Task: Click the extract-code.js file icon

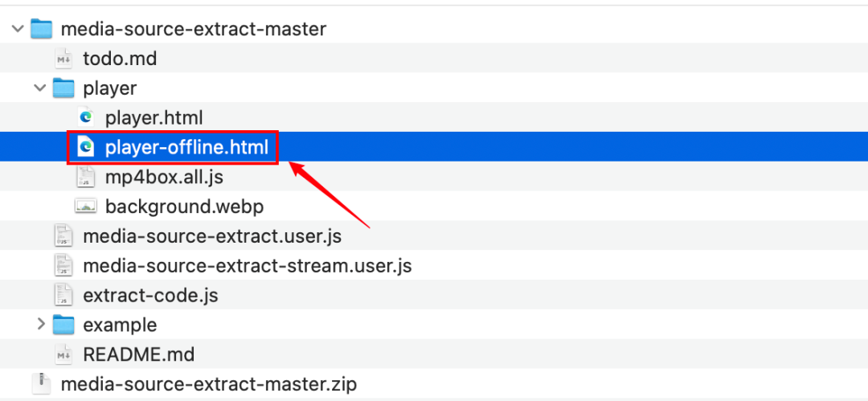Action: (x=63, y=295)
